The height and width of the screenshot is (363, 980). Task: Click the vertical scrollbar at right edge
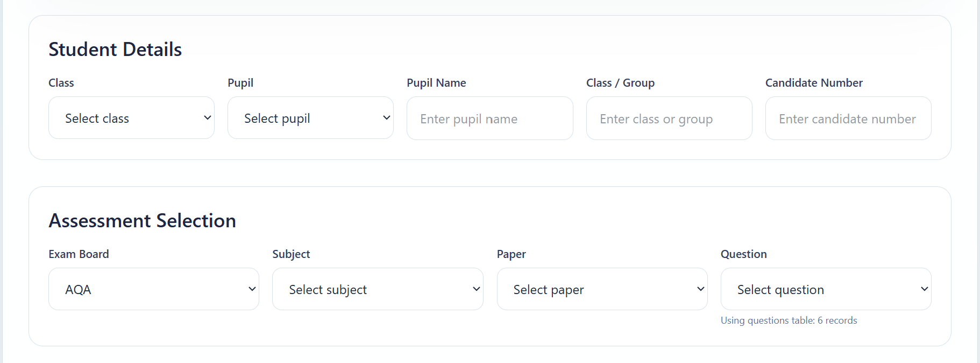point(978,181)
